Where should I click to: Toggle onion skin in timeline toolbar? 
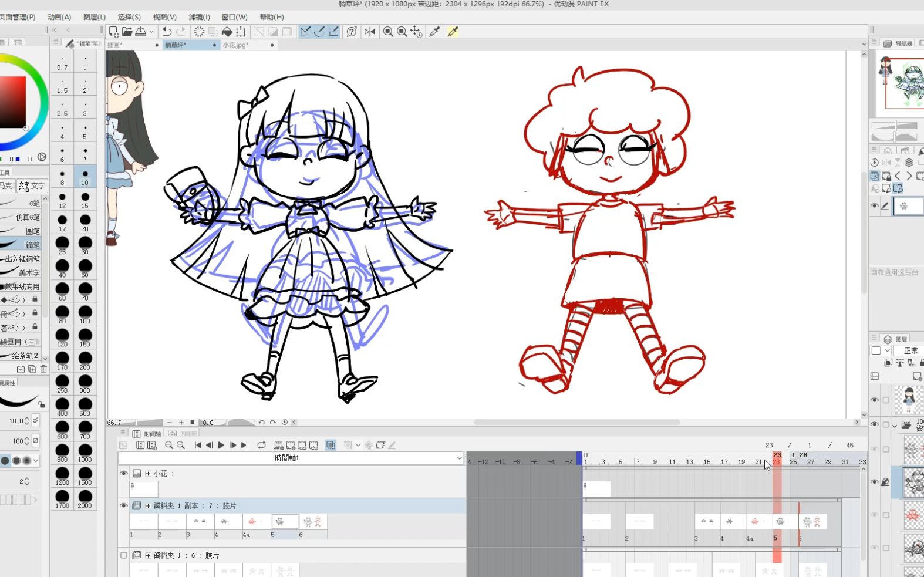331,446
